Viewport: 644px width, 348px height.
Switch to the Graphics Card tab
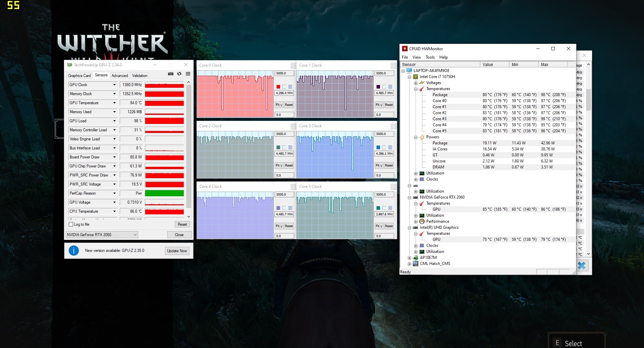[79, 76]
